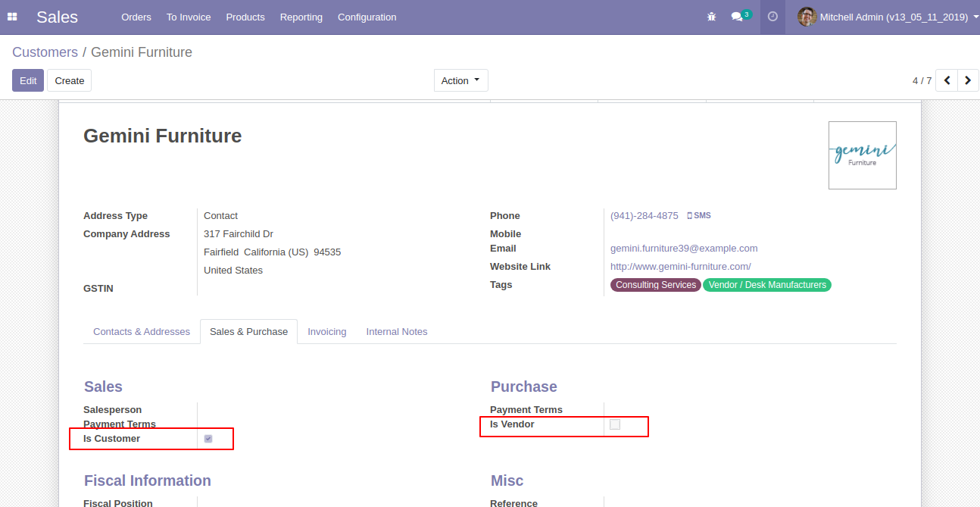Click the debug bug icon
The height and width of the screenshot is (507, 980).
coord(711,17)
